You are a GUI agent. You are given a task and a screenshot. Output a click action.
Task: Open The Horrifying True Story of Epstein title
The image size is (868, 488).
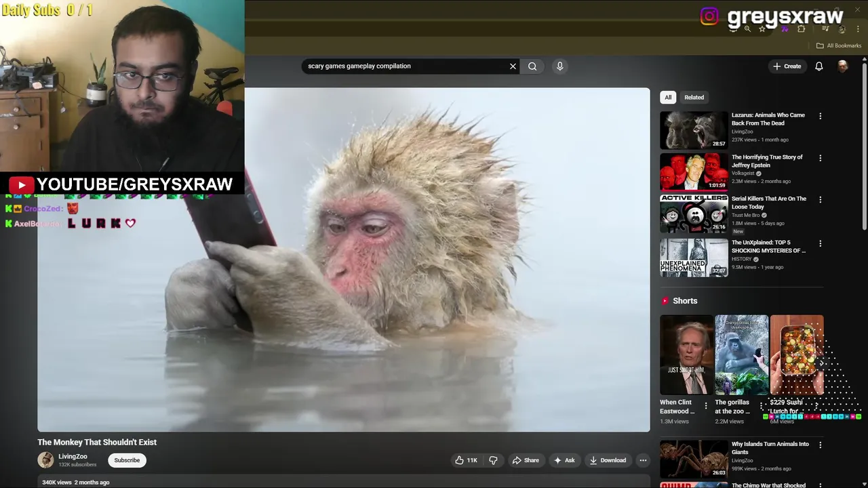[767, 161]
